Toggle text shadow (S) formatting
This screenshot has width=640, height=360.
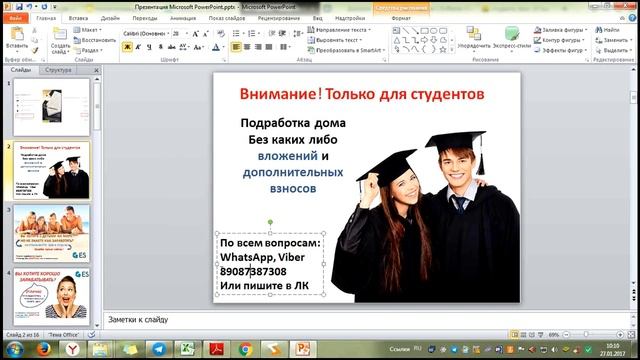160,47
